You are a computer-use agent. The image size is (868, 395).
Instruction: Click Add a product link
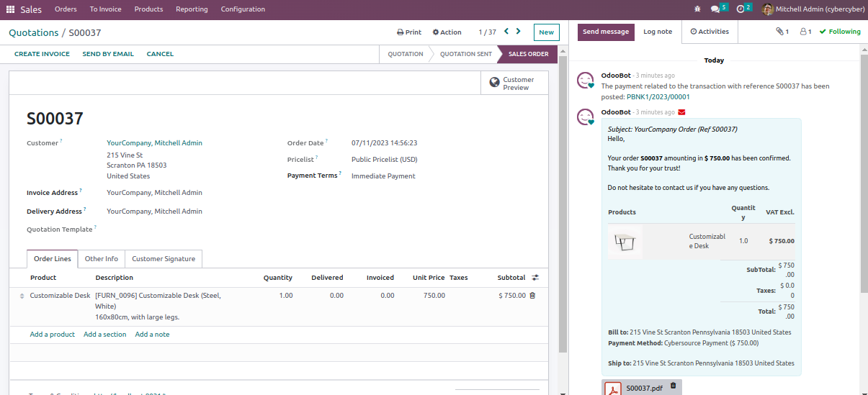coord(53,335)
